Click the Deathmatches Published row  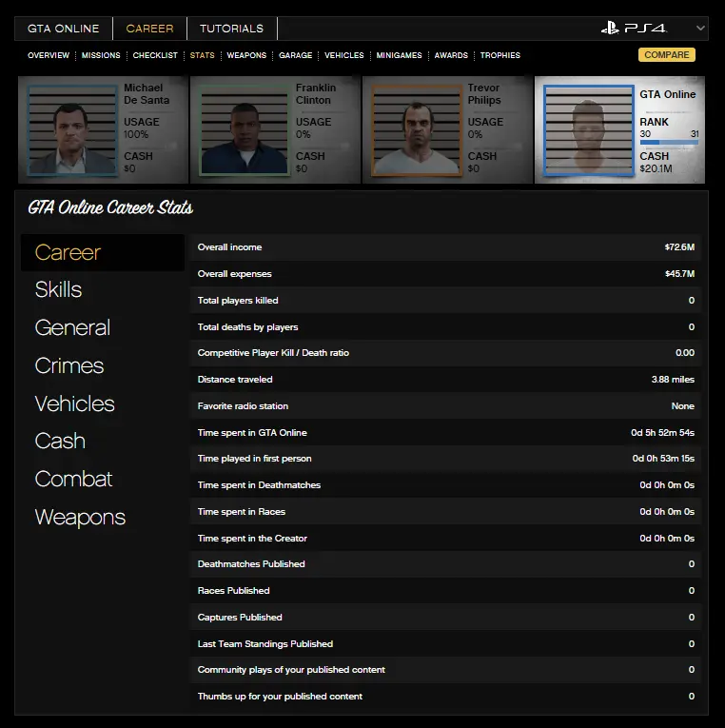coord(445,564)
